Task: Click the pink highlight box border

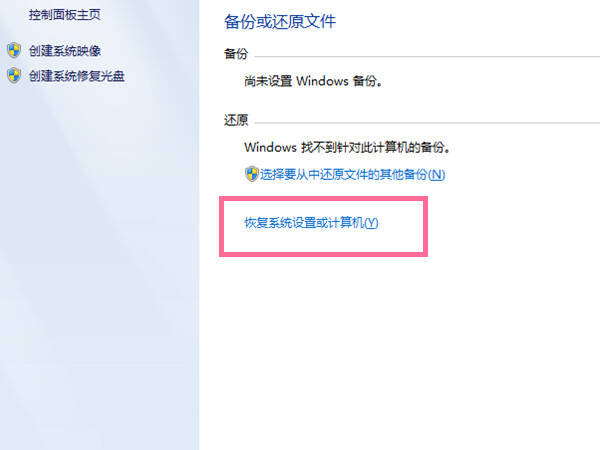Action: click(x=323, y=199)
